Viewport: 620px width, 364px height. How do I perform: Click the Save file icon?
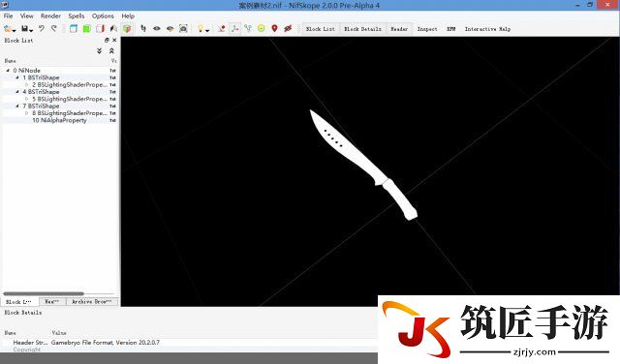click(x=25, y=28)
